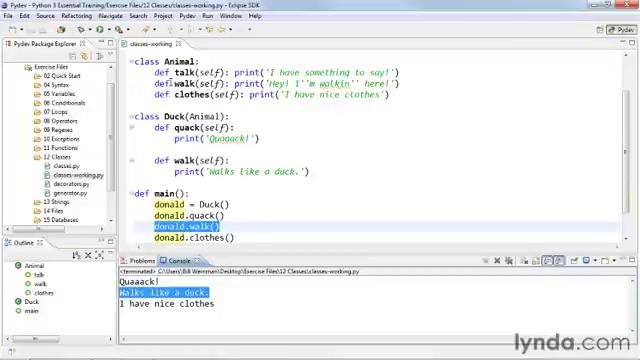Collapse the def main code fold marker
The height and width of the screenshot is (360, 640).
pyautogui.click(x=131, y=194)
